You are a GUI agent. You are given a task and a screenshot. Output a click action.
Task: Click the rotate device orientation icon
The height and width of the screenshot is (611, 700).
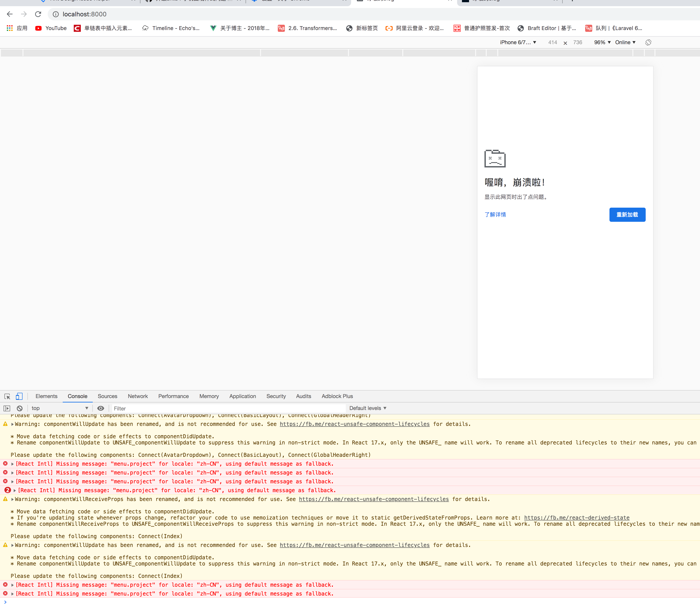(x=648, y=42)
